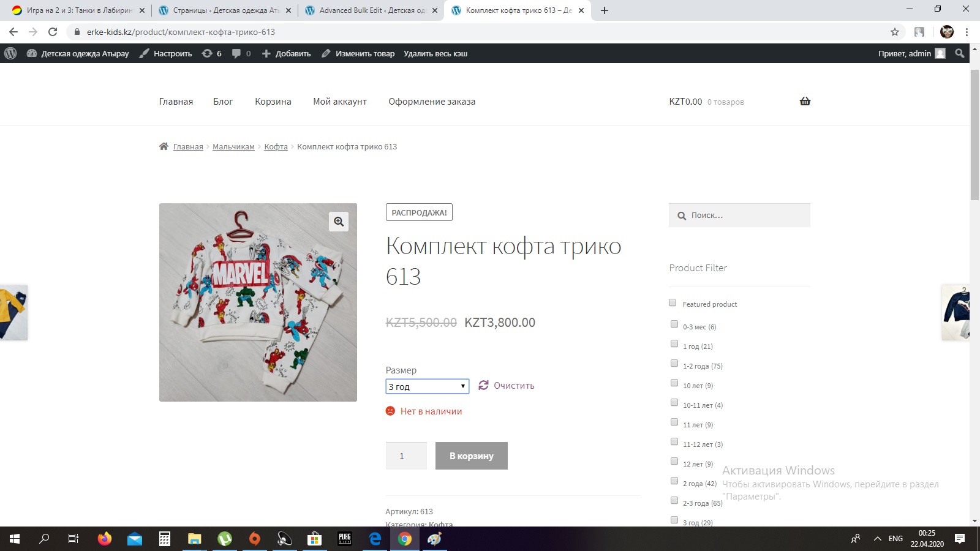
Task: Open Paint from the taskbar
Action: click(x=435, y=539)
